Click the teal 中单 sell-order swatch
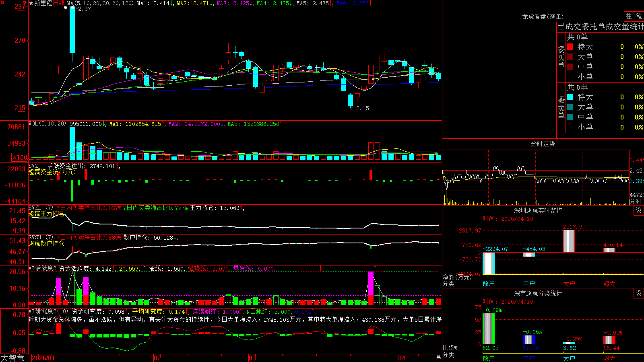 pos(570,117)
